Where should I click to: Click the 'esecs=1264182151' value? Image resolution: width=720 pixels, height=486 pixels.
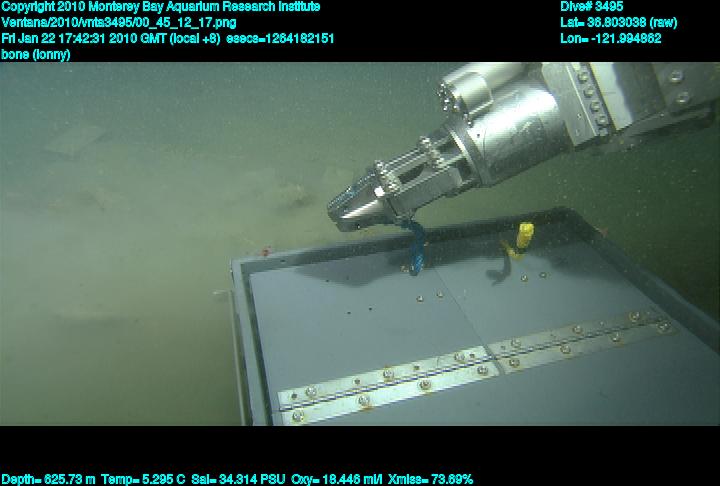point(280,38)
